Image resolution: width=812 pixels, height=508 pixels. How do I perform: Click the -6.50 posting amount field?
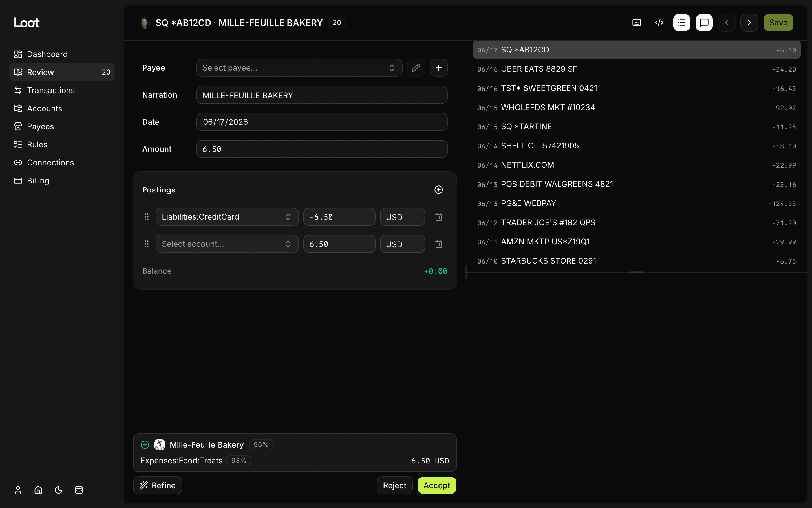click(339, 217)
